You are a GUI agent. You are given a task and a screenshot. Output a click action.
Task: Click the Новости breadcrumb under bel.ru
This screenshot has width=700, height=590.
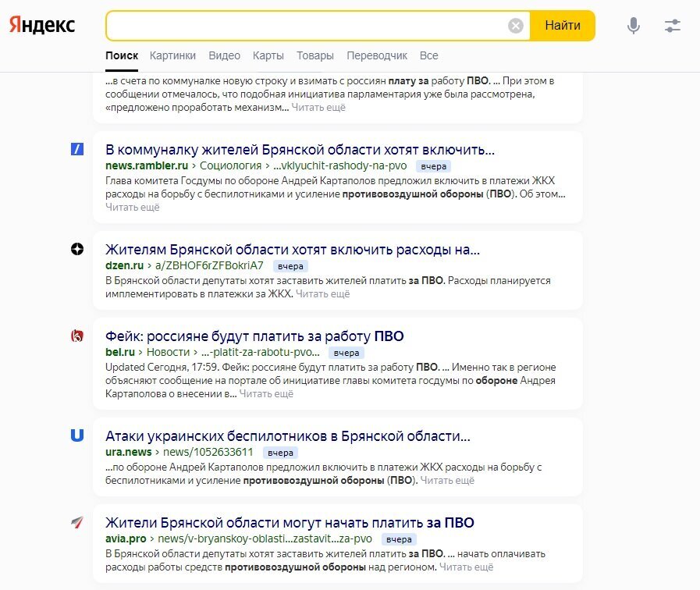tap(168, 352)
